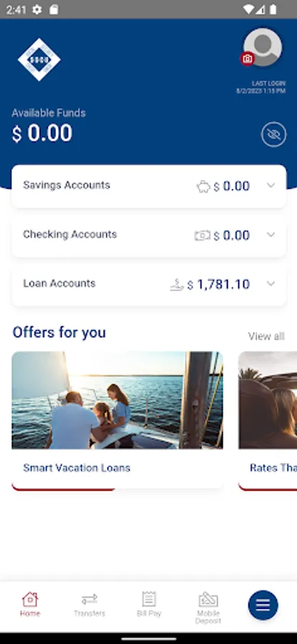The height and width of the screenshot is (644, 297).
Task: Tap the bank diamond logo
Action: click(39, 59)
